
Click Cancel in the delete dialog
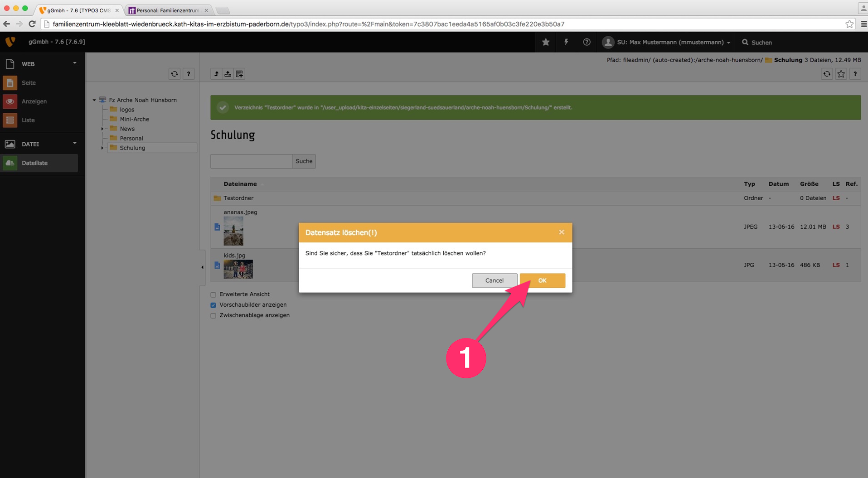(x=494, y=280)
